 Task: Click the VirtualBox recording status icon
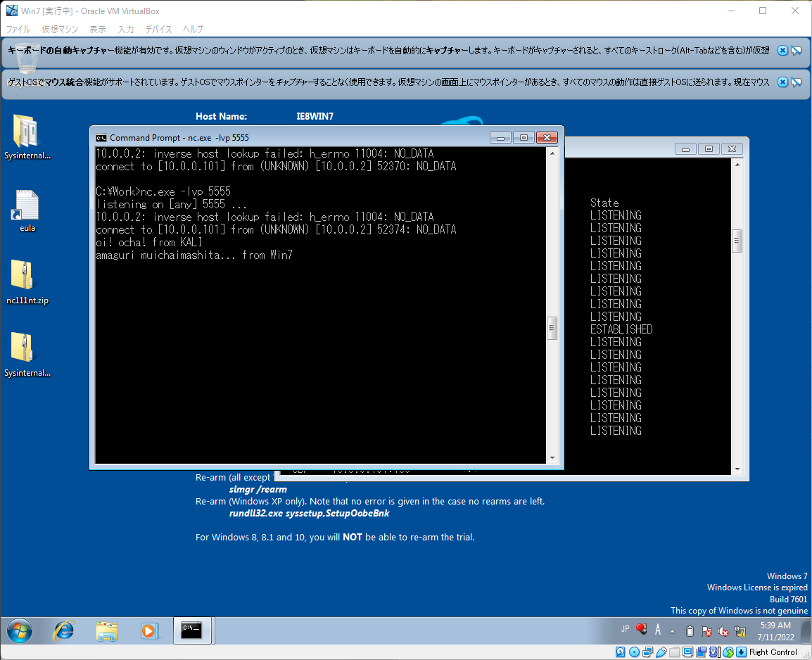click(x=702, y=652)
